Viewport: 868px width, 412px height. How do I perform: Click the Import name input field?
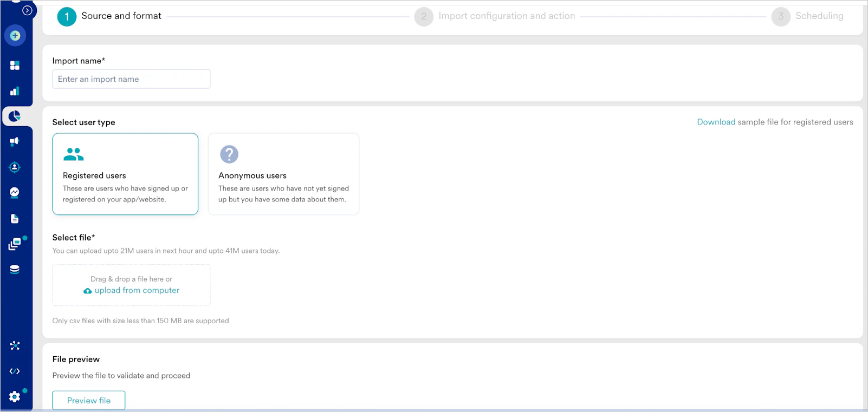(x=131, y=79)
